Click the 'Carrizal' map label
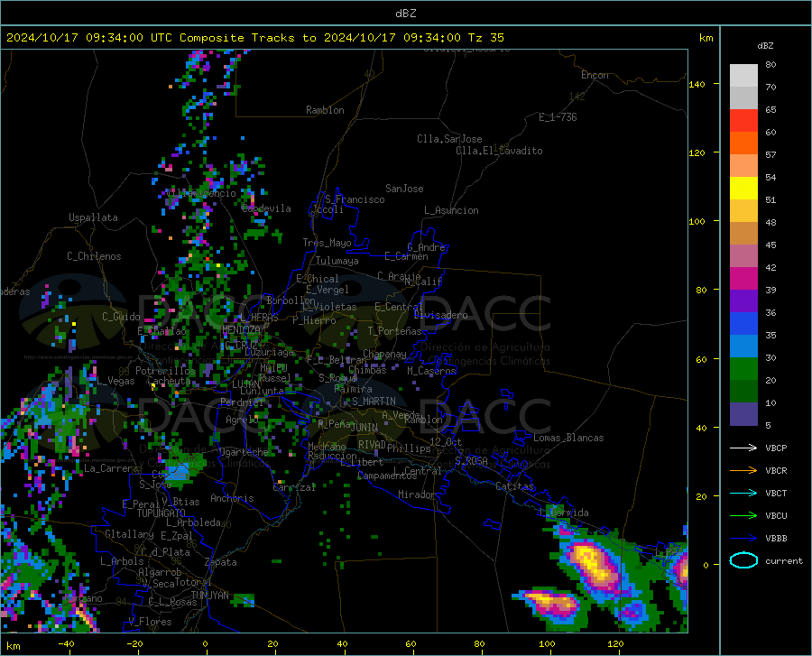This screenshot has width=812, height=656. [x=294, y=487]
